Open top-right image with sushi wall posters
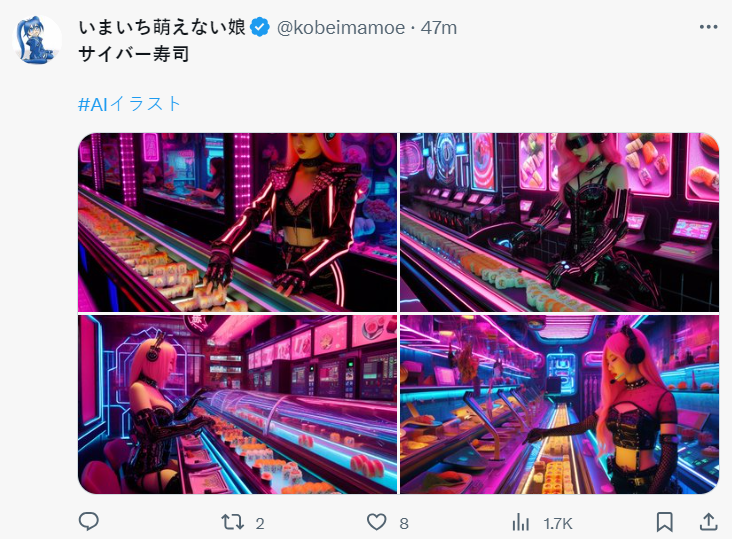This screenshot has width=732, height=539. [559, 222]
